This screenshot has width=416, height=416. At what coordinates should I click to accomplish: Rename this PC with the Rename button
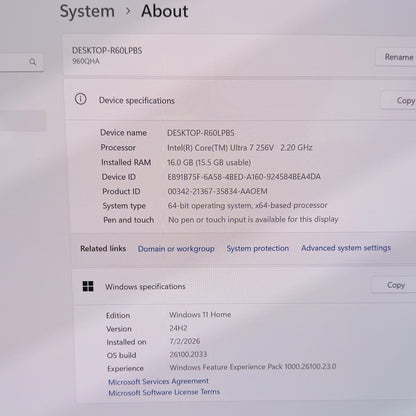396,57
